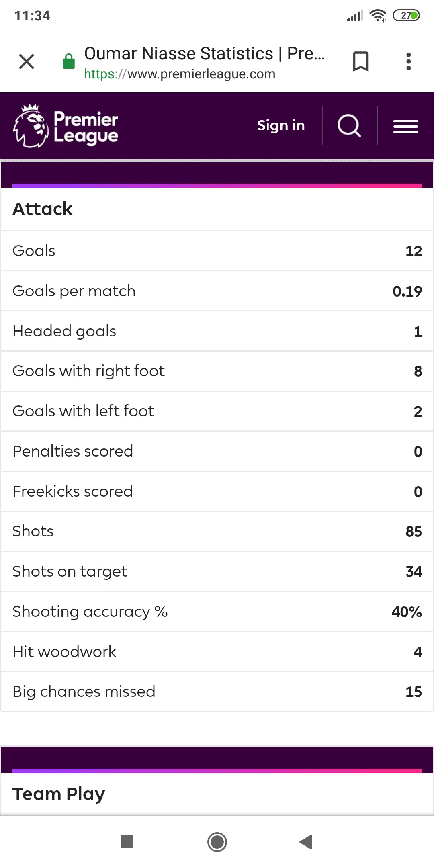
Task: Tap the Shooting accuracy % row
Action: pos(217,612)
